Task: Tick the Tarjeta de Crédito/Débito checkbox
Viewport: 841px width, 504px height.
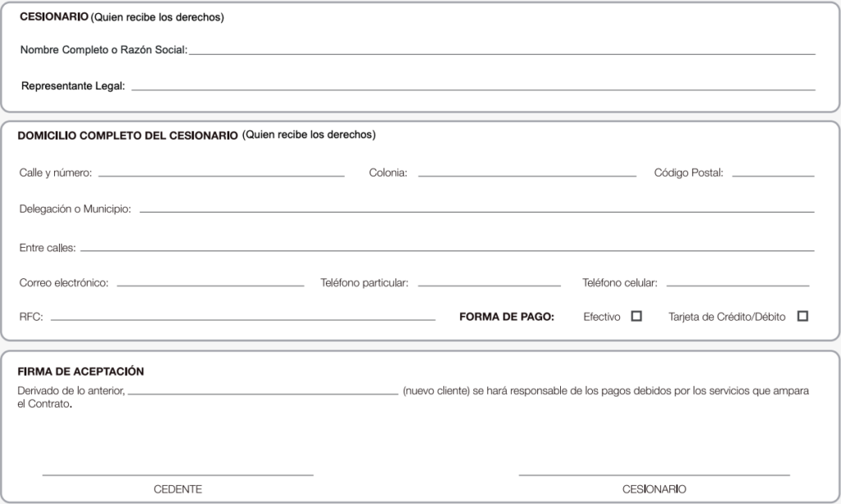Action: (x=802, y=316)
